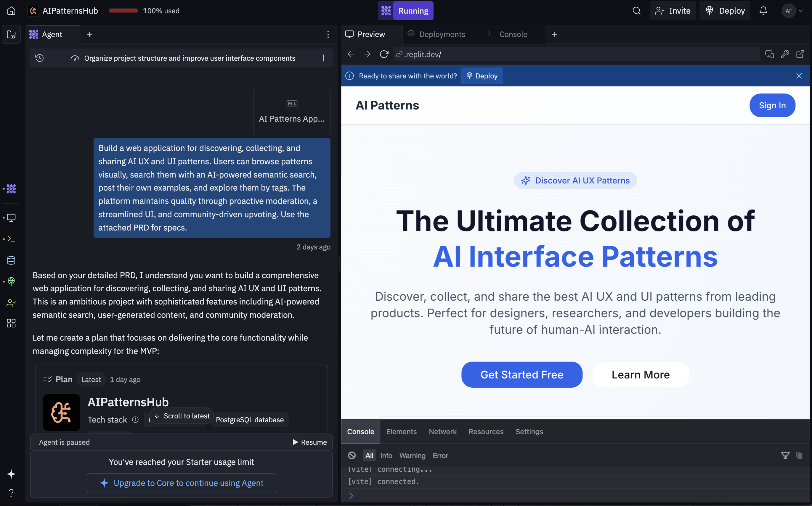Open the file explorer sidebar icon
Image resolution: width=812 pixels, height=506 pixels.
11,34
